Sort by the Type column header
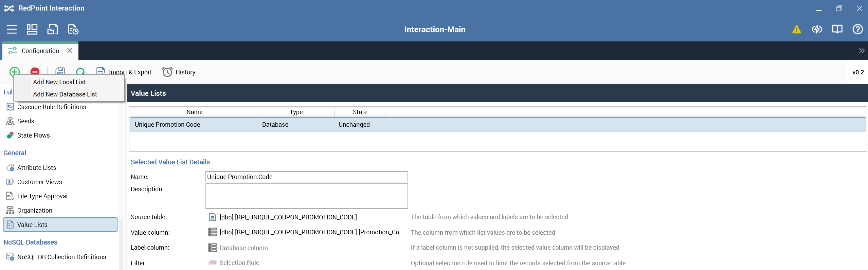The height and width of the screenshot is (270, 868). (296, 112)
